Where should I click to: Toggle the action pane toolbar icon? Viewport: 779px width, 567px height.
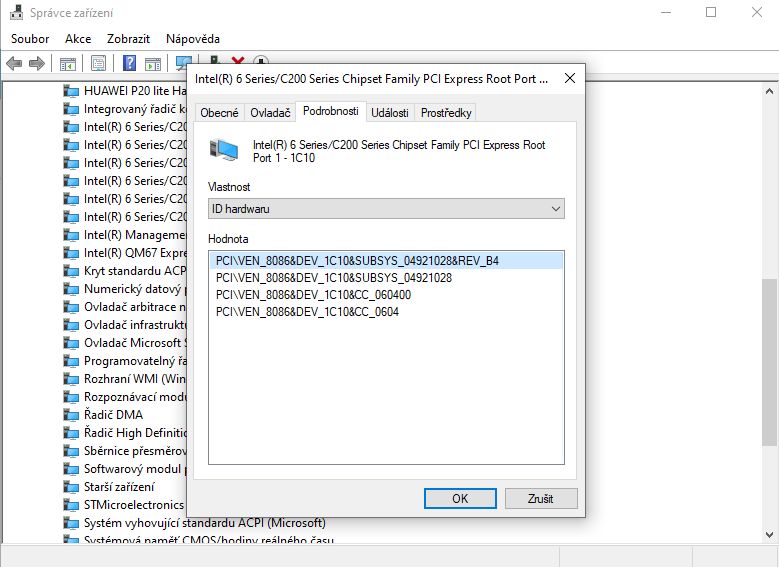click(153, 64)
